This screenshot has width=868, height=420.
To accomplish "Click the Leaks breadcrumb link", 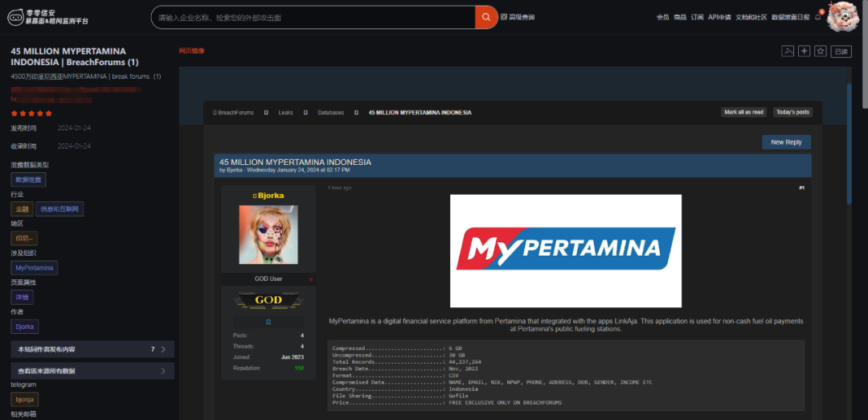I will click(x=285, y=113).
